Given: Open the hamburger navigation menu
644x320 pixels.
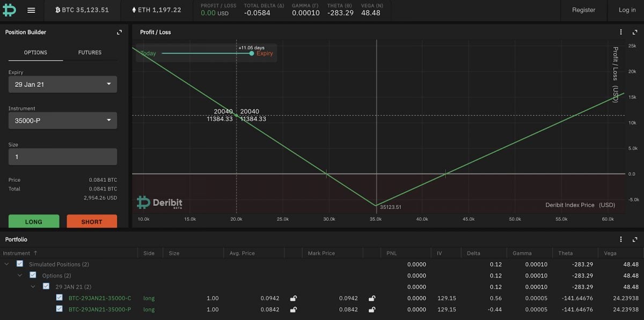Looking at the screenshot, I should tap(31, 10).
